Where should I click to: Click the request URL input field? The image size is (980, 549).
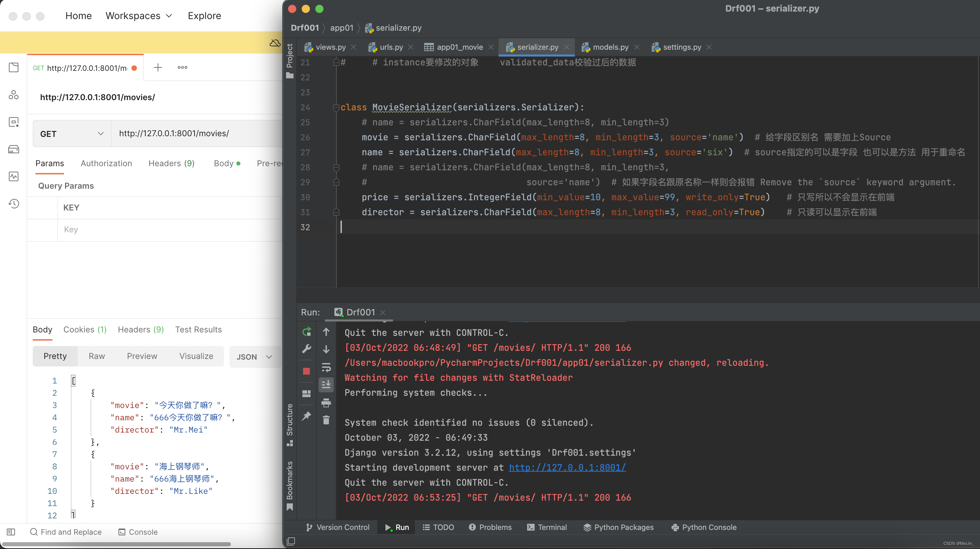click(x=197, y=134)
